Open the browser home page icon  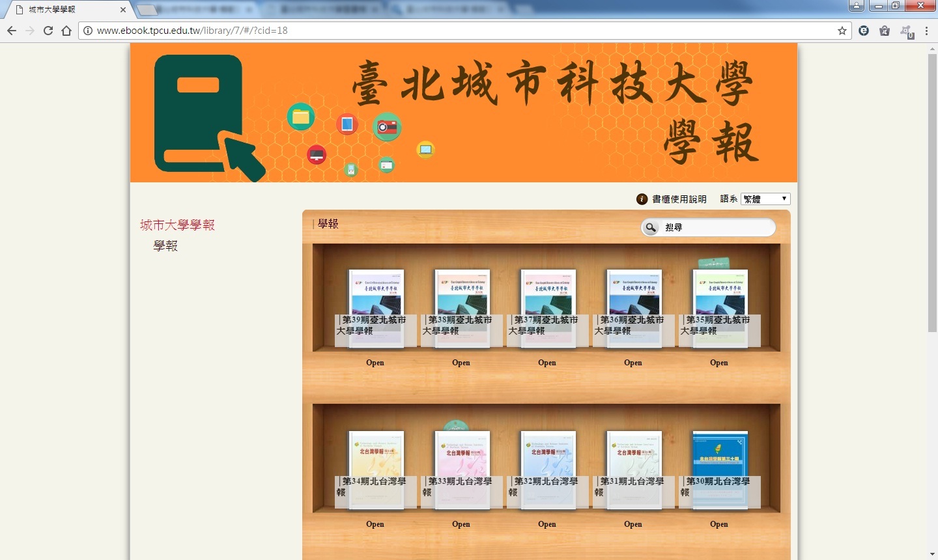[66, 31]
